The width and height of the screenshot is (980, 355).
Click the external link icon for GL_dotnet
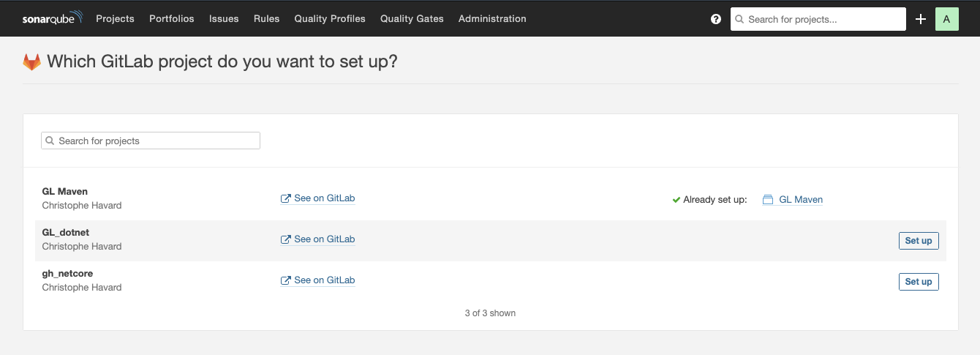[x=286, y=239]
